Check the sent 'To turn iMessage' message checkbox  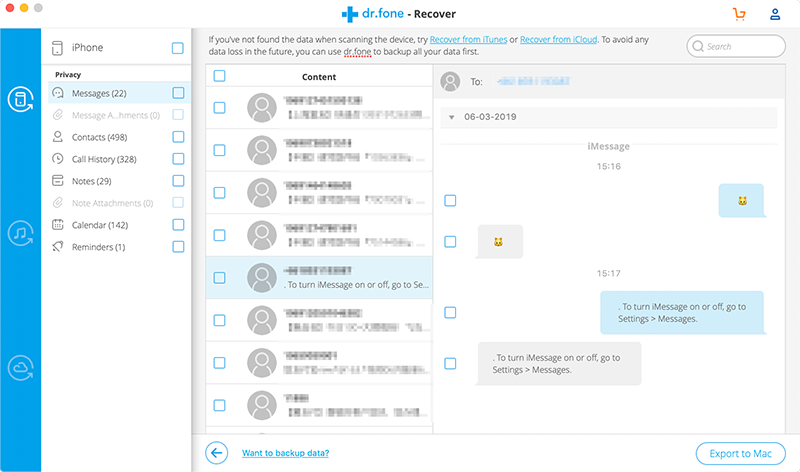tap(450, 312)
